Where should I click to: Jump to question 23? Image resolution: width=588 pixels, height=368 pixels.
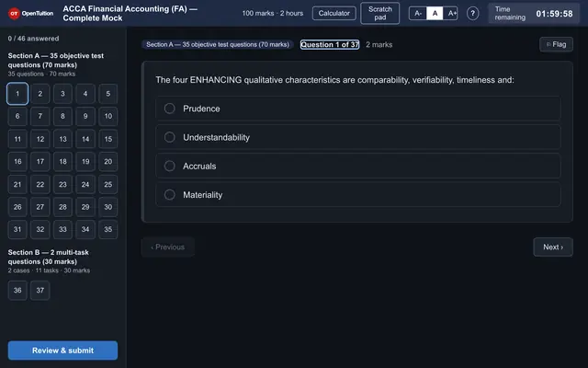pos(62,184)
